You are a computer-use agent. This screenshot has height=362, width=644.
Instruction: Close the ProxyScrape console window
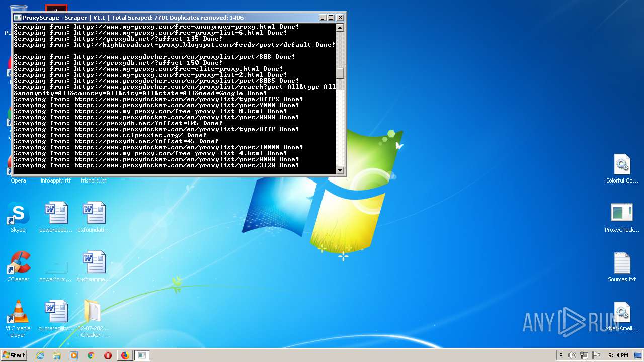[340, 18]
